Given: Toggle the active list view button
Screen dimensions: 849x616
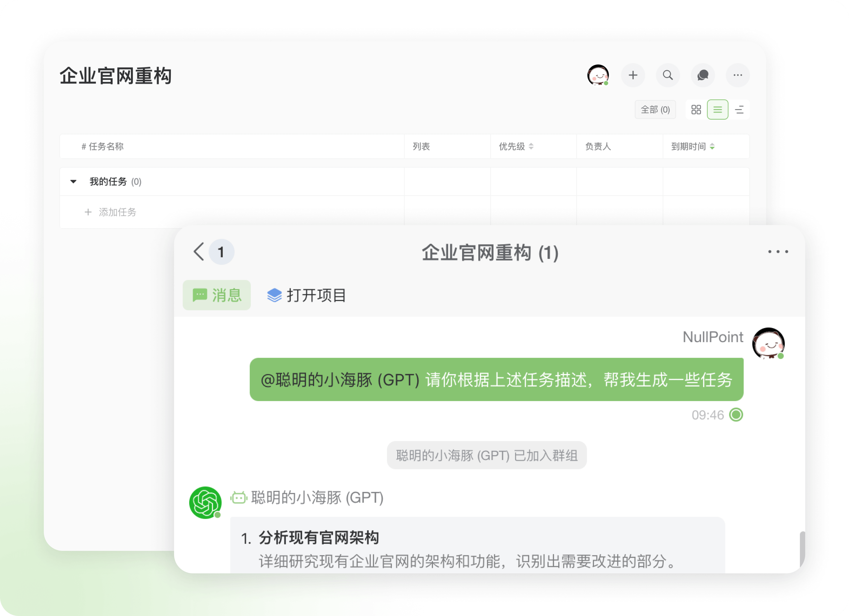Looking at the screenshot, I should point(718,109).
